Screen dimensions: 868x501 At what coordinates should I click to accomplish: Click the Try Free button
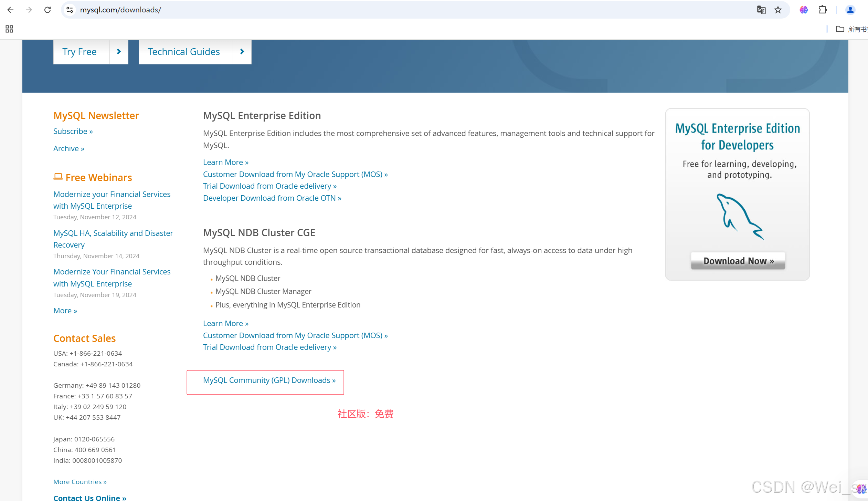point(80,52)
